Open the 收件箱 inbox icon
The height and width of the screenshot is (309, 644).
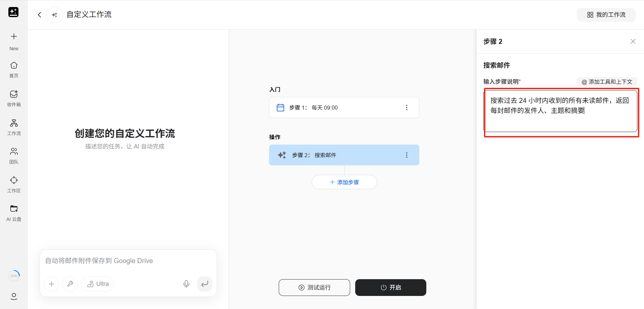(14, 94)
